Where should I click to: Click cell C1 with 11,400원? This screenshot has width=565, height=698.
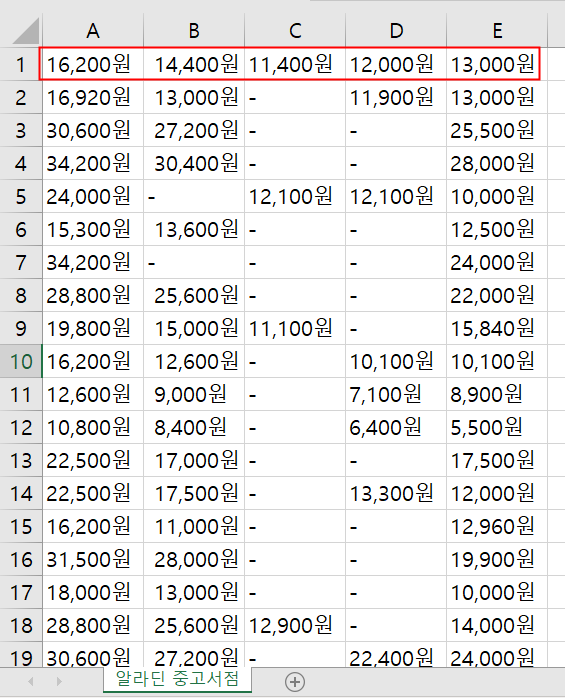click(295, 64)
